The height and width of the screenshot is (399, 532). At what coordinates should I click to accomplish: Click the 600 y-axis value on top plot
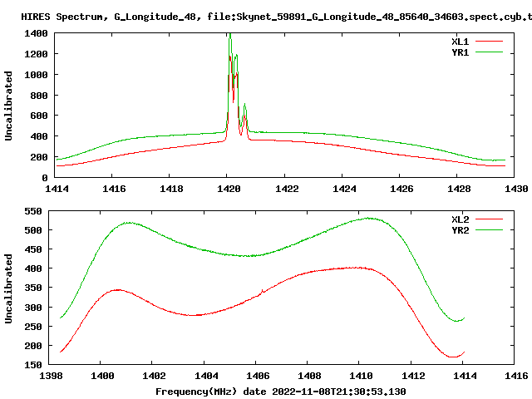point(39,116)
